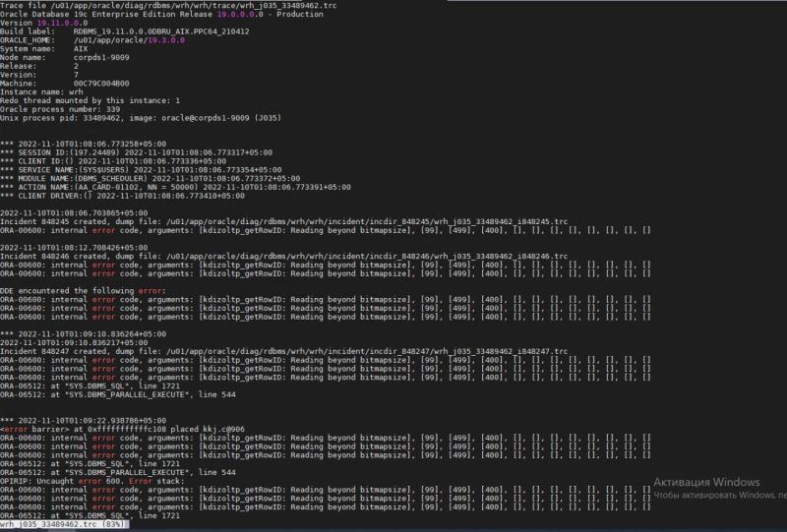Select 'Redo thread mounted by this instance: 1'
This screenshot has height=532, width=787.
click(90, 100)
